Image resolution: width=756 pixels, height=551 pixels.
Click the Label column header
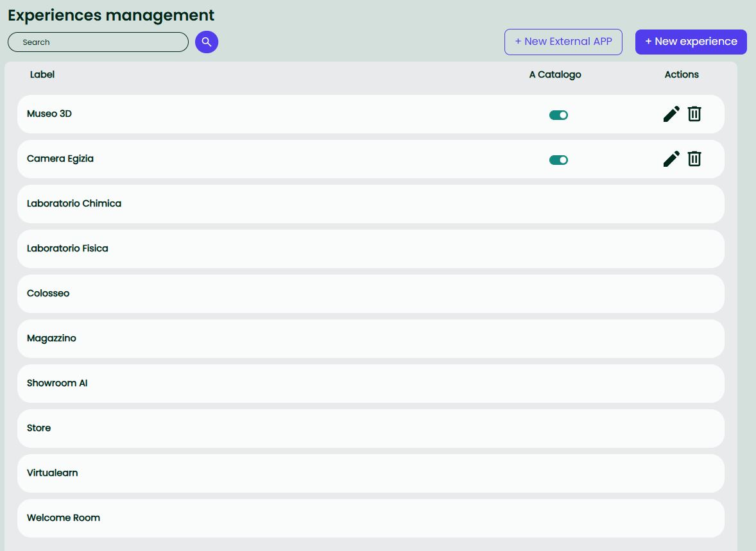42,75
